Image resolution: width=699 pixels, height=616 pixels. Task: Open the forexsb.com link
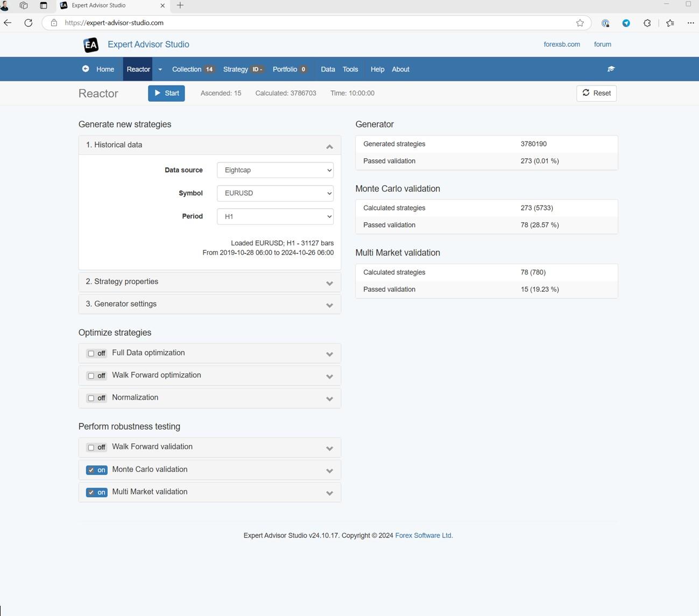pyautogui.click(x=562, y=44)
